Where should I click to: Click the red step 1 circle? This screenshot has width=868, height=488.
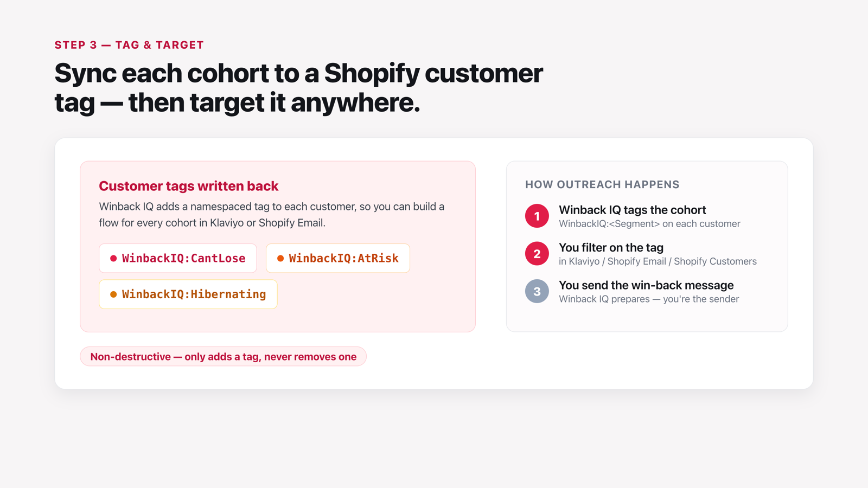coord(537,216)
